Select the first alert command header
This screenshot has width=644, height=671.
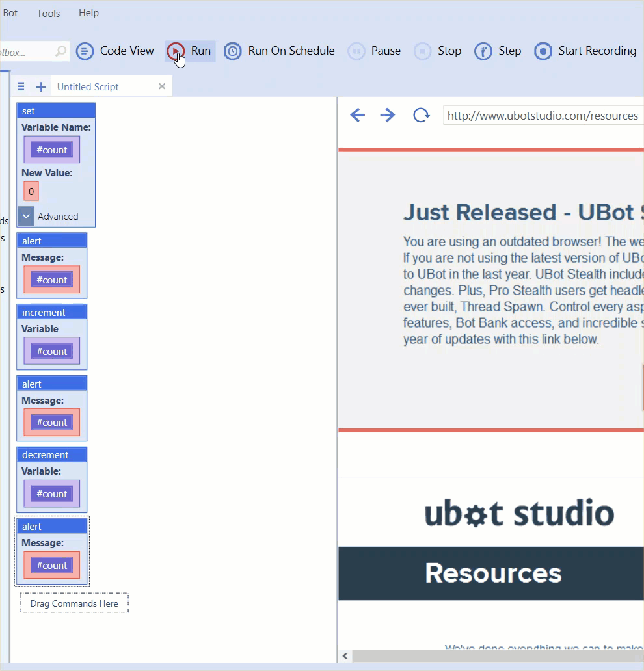click(x=52, y=241)
